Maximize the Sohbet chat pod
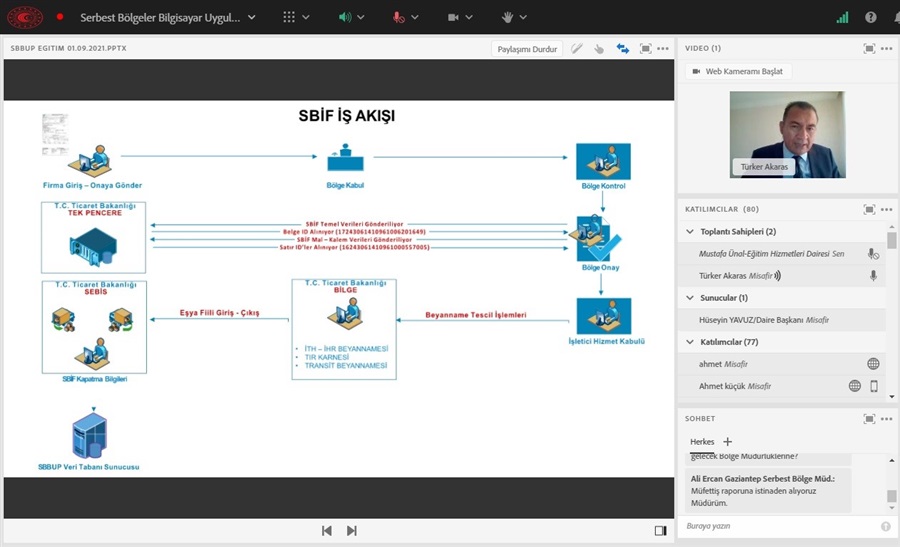 click(x=870, y=418)
